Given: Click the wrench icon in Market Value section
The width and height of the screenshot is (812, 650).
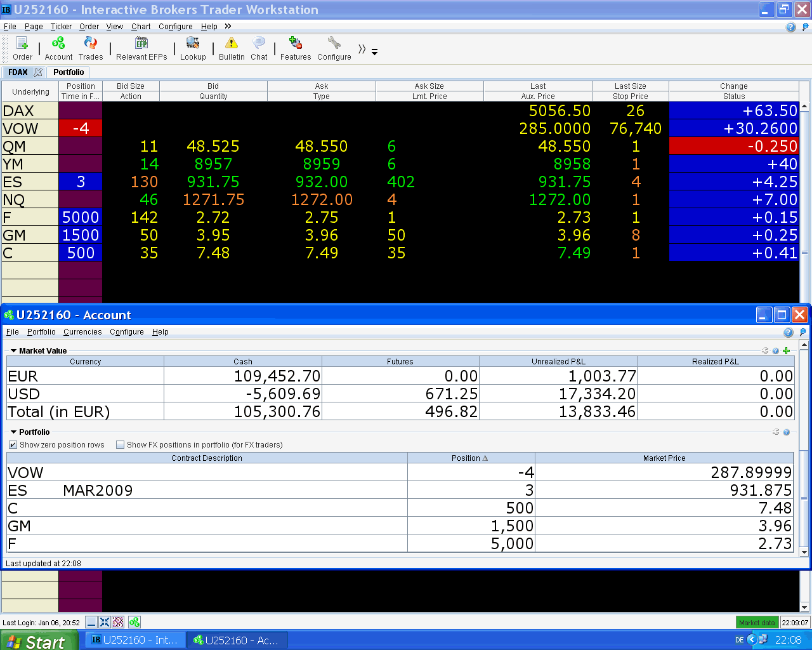Looking at the screenshot, I should (765, 350).
